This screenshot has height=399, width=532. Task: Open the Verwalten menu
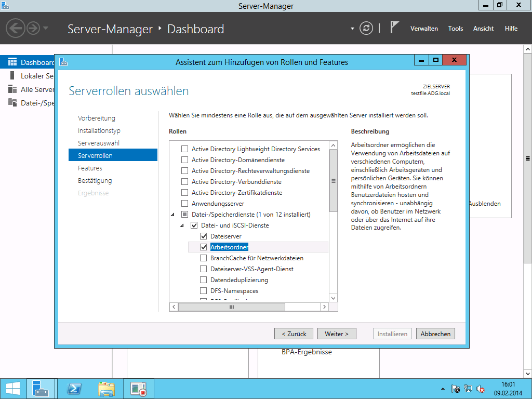coord(424,29)
